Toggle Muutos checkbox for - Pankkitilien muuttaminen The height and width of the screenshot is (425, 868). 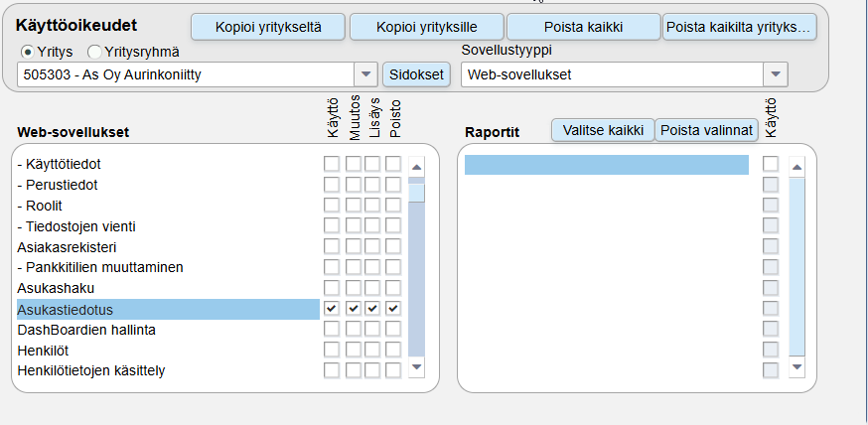(x=354, y=267)
